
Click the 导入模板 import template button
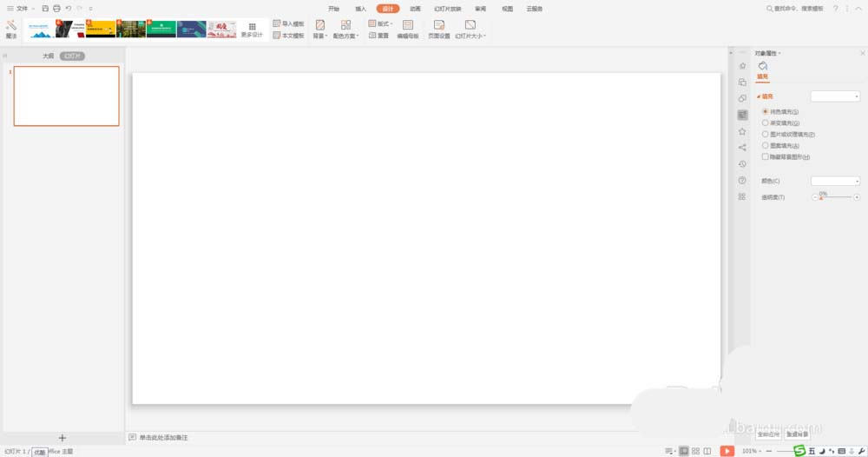[x=289, y=23]
